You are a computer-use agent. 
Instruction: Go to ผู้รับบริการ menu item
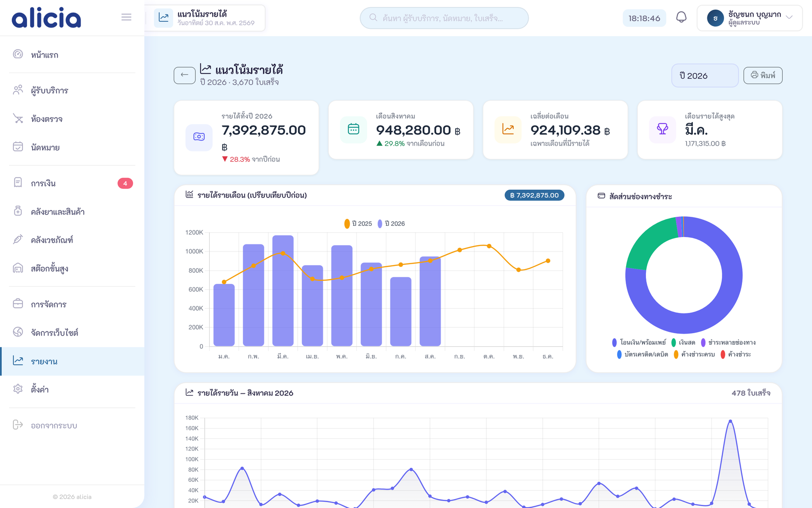pos(72,90)
